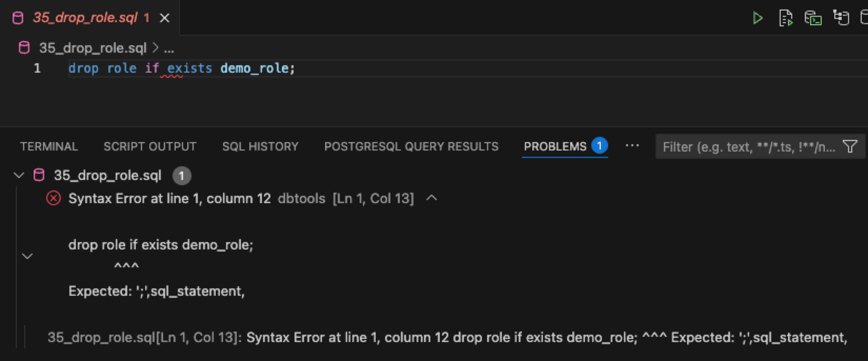
Task: Close the 35_drop_role.sql editor tab
Action: click(165, 18)
